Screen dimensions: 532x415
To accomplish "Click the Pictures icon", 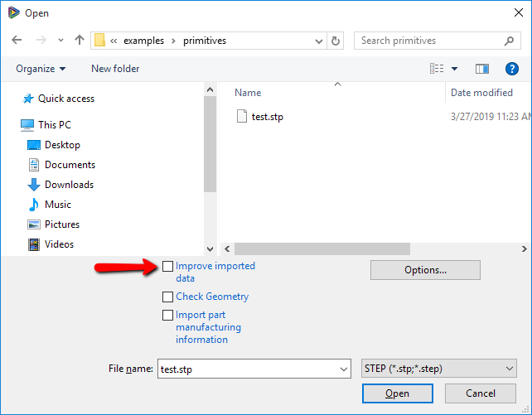I will tap(34, 224).
